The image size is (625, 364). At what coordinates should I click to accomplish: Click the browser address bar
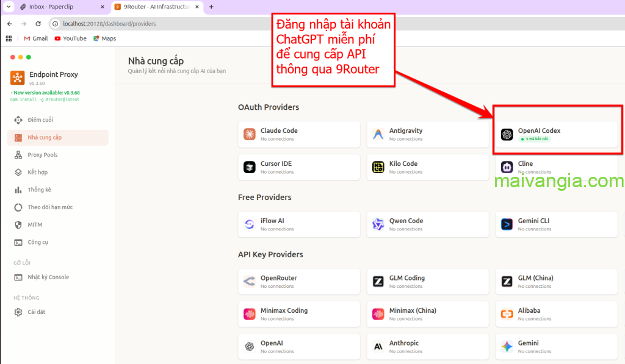244,24
